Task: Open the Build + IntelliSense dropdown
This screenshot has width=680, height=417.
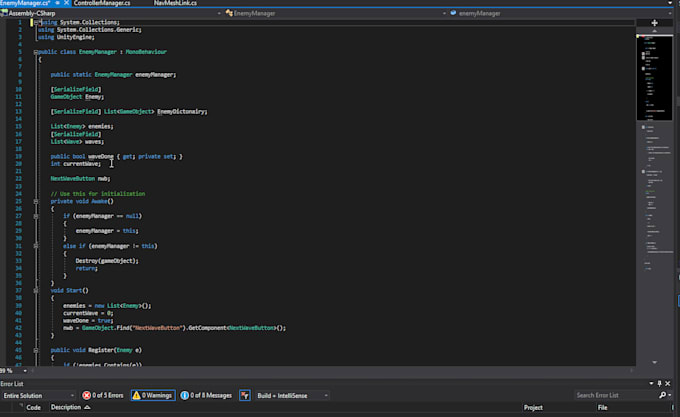Action: 291,395
